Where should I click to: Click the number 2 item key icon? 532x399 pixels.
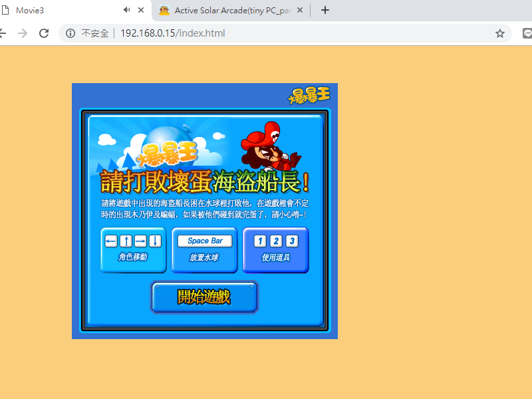point(277,241)
